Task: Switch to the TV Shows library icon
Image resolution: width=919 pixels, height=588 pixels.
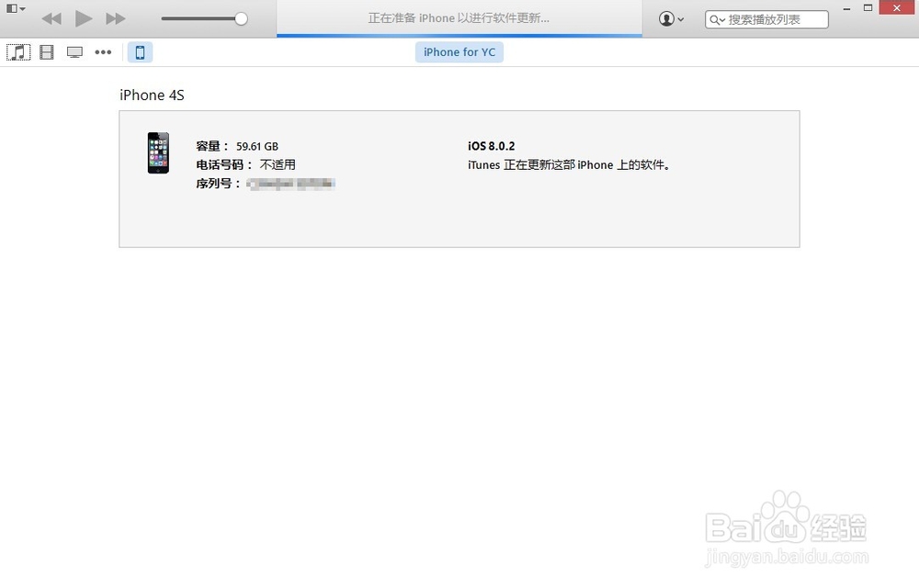Action: [x=74, y=52]
